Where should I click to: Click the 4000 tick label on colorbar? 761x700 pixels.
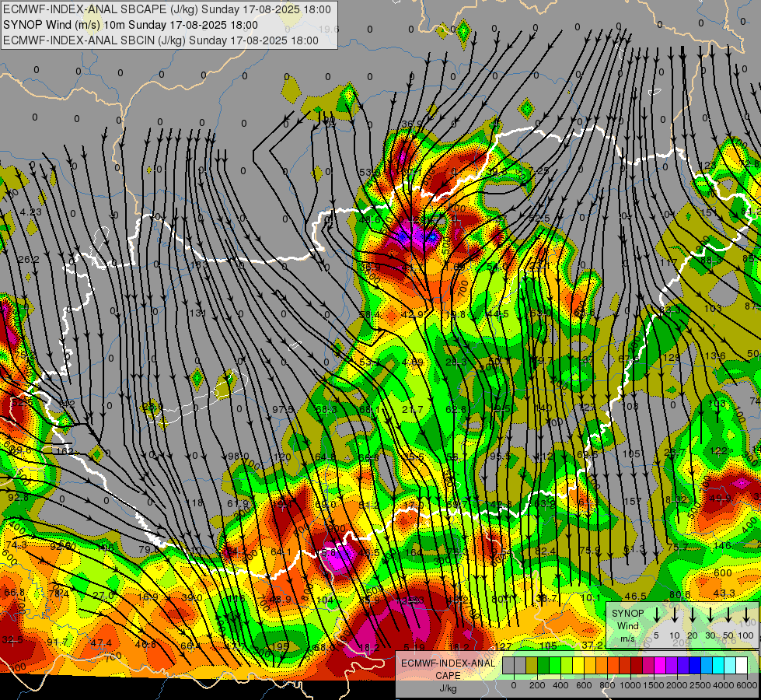coord(724,685)
